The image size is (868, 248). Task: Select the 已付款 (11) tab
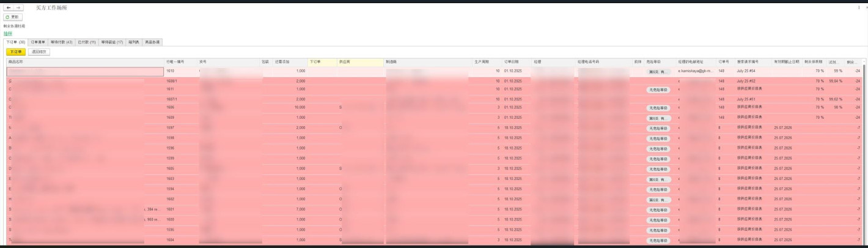(x=87, y=42)
